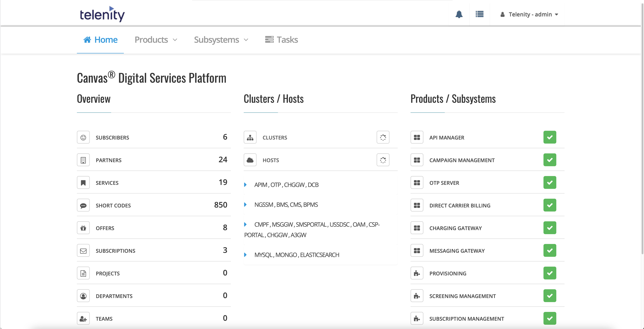The image size is (644, 329).
Task: Click the Partners building icon
Action: coord(83,160)
